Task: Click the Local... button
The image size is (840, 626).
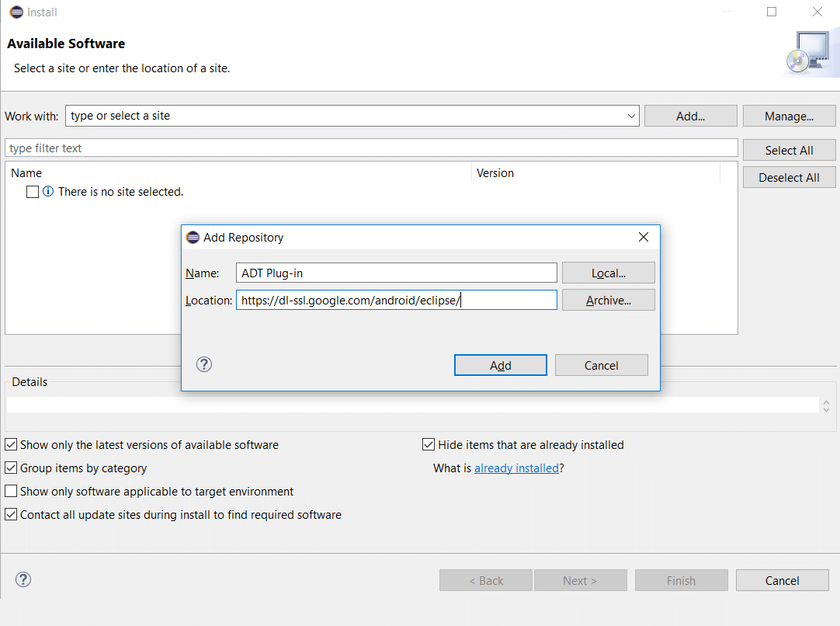Action: tap(608, 273)
